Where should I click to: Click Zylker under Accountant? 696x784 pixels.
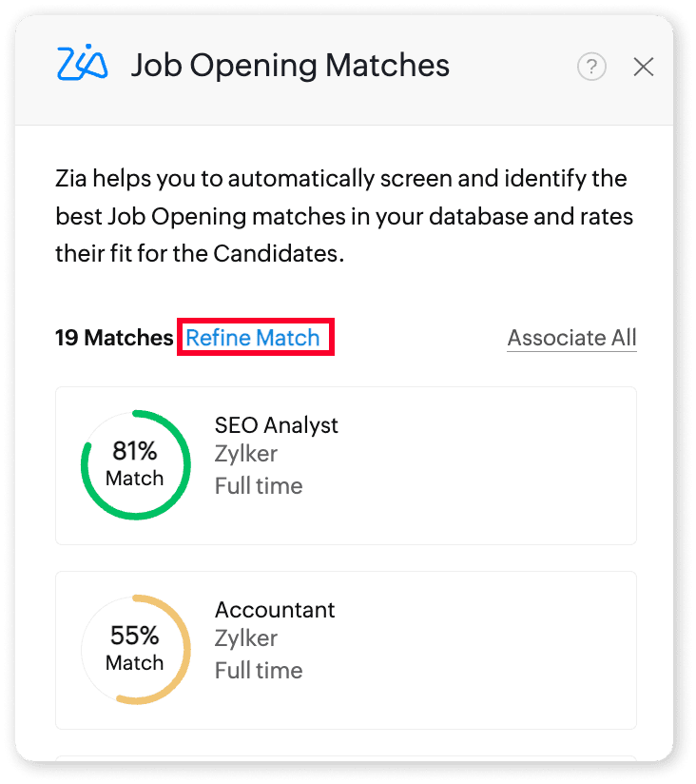click(246, 639)
